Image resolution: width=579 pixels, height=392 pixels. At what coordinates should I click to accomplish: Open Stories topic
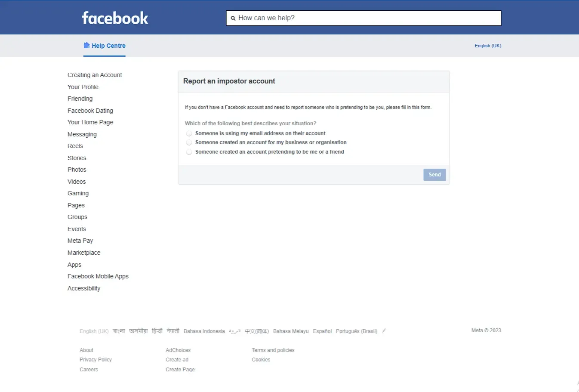tap(77, 158)
